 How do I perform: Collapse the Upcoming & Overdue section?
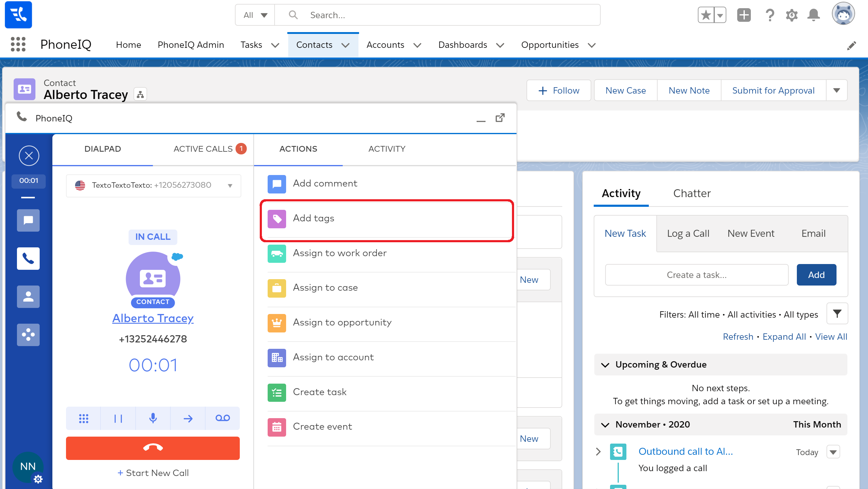(x=605, y=365)
